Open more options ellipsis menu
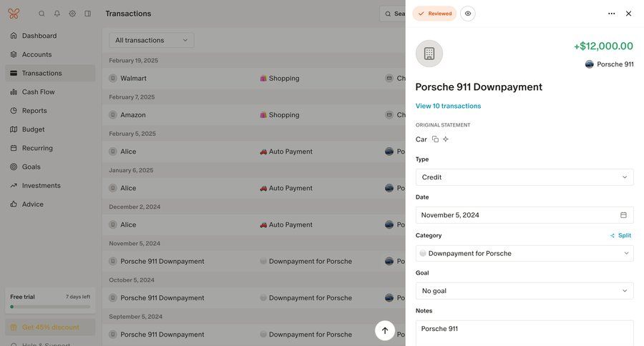Image resolution: width=644 pixels, height=346 pixels. 612,14
